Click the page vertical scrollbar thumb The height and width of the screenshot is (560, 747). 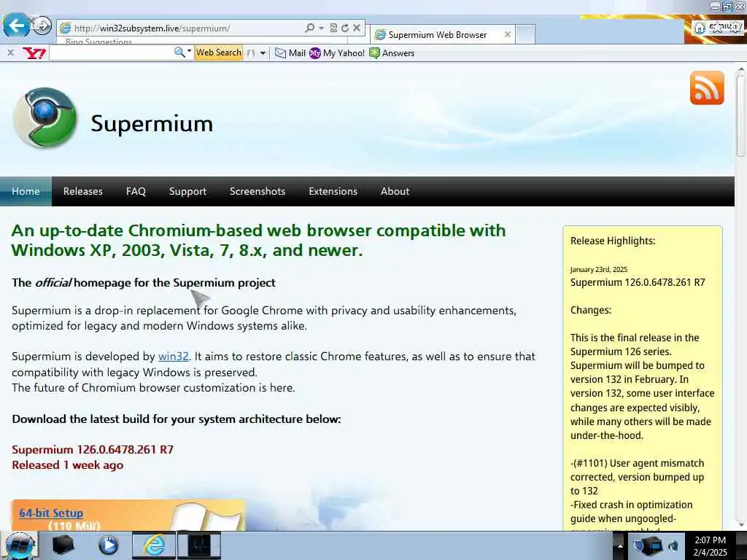point(740,116)
